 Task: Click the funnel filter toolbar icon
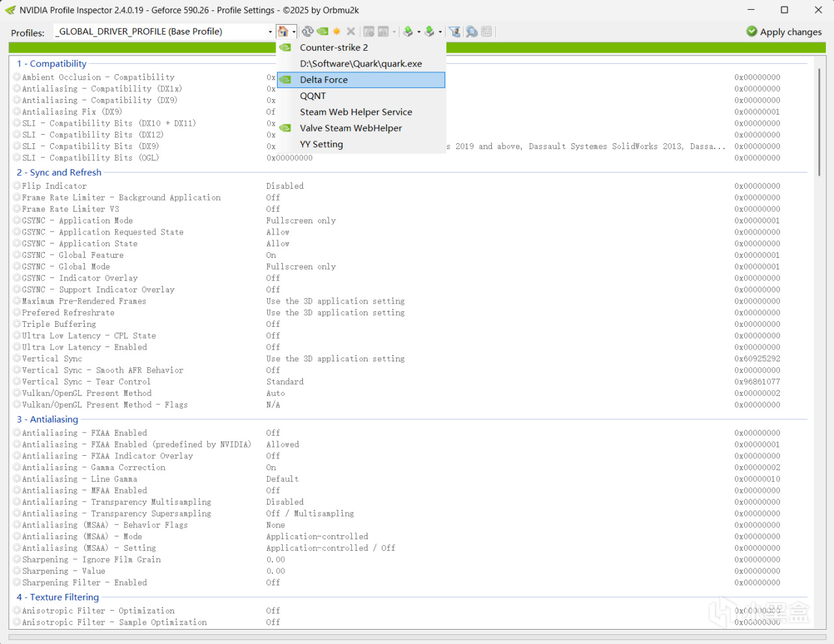tap(455, 31)
